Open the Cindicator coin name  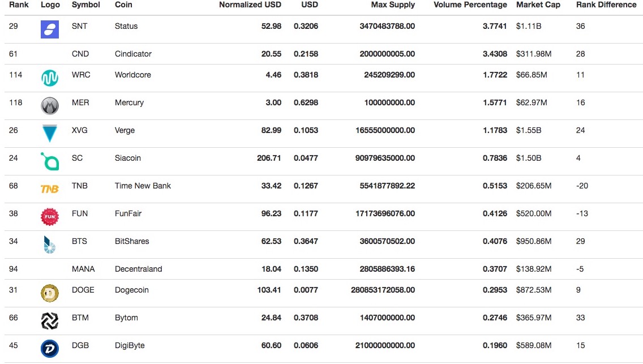[x=133, y=54]
